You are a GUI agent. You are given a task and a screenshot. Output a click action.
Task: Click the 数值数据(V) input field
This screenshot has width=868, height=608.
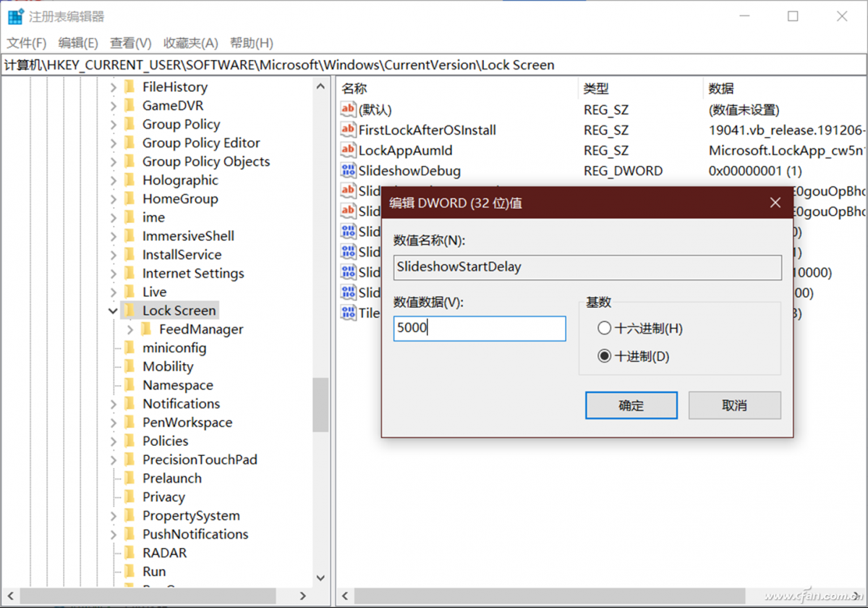480,329
